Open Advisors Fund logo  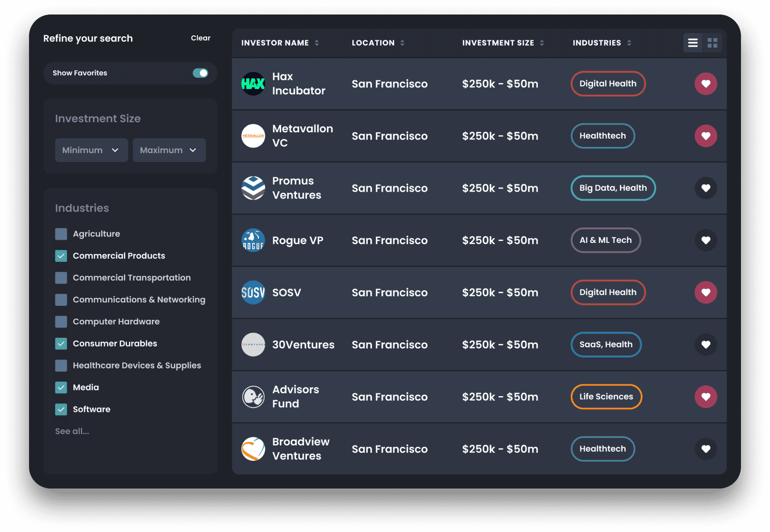(253, 397)
